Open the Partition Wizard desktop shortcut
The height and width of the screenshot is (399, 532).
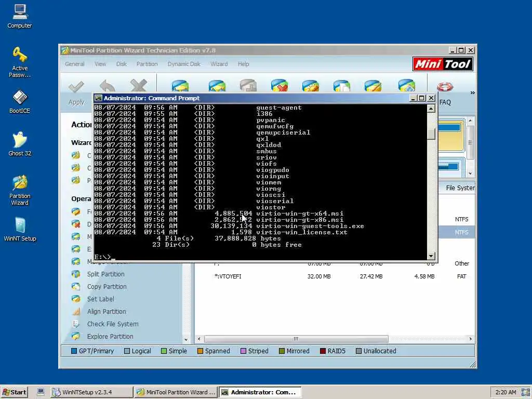coord(20,190)
